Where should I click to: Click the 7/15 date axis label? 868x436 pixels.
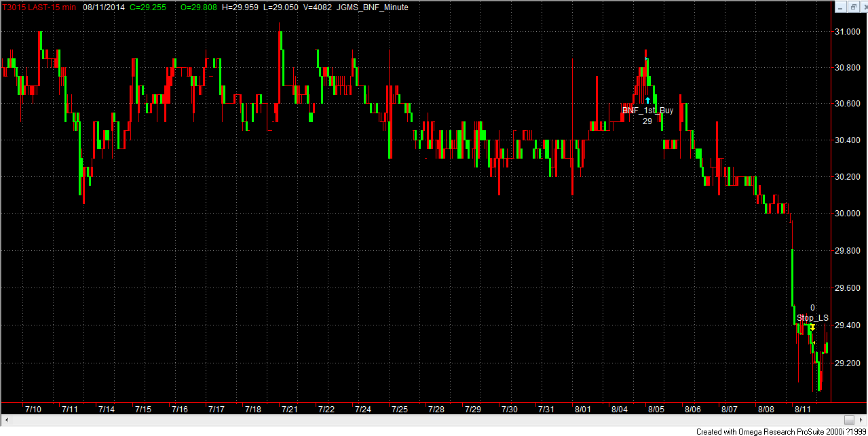coord(143,409)
